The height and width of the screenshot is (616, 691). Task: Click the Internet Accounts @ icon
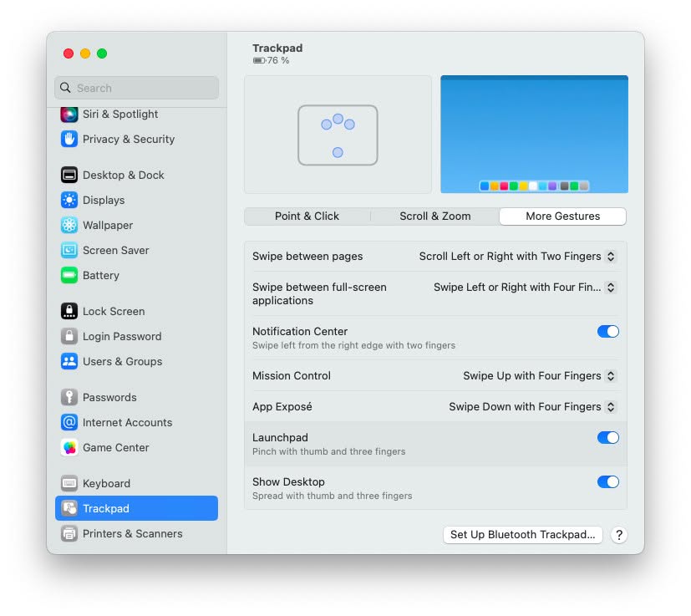69,422
